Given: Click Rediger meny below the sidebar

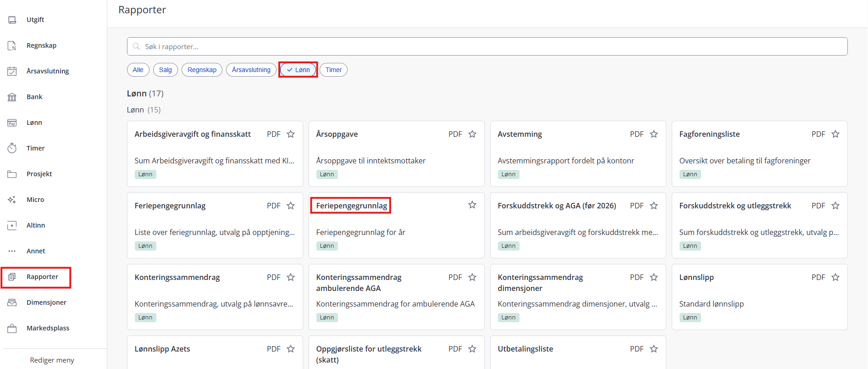Looking at the screenshot, I should coord(52,360).
